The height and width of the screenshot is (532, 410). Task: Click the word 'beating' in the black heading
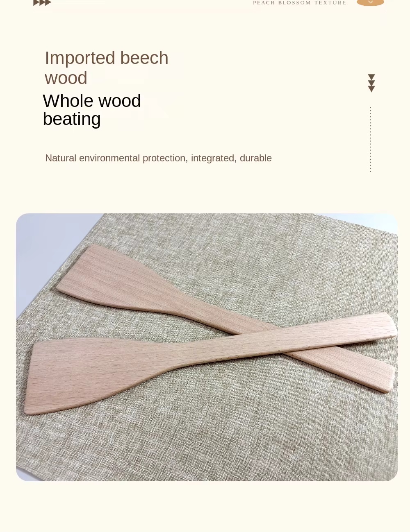coord(72,119)
